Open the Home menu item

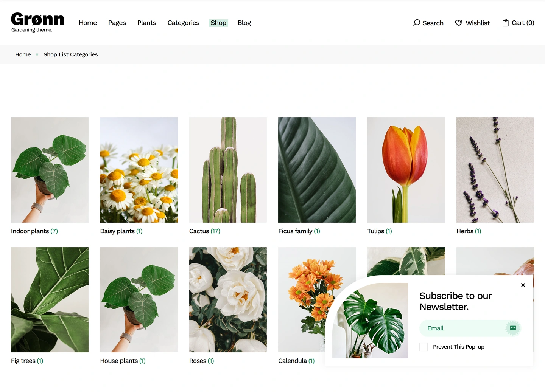point(88,23)
